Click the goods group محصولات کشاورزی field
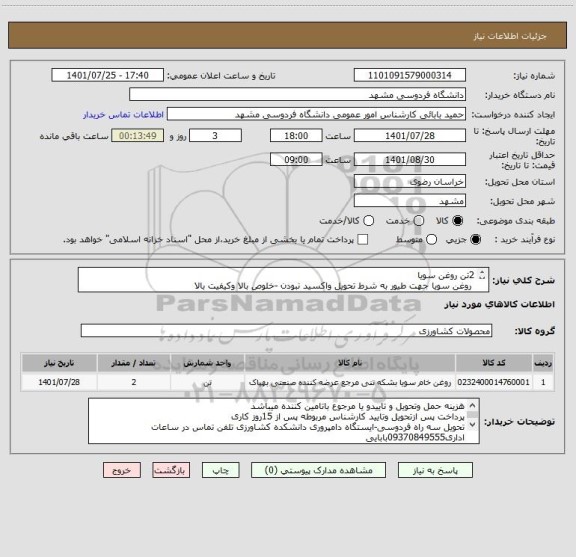 (286, 331)
